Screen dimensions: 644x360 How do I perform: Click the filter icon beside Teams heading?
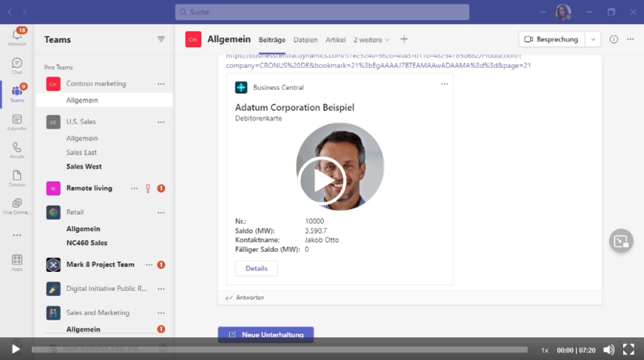161,39
